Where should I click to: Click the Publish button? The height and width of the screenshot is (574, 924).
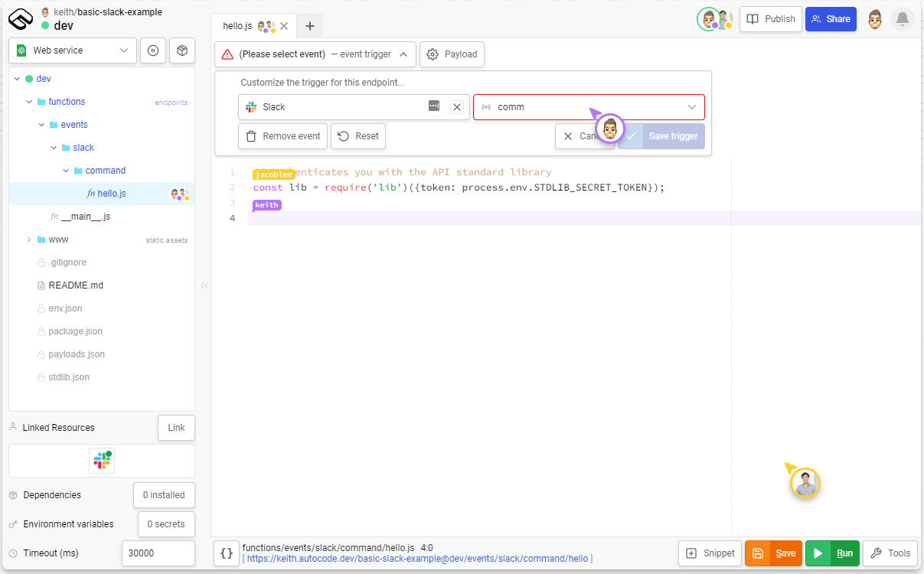pos(771,19)
